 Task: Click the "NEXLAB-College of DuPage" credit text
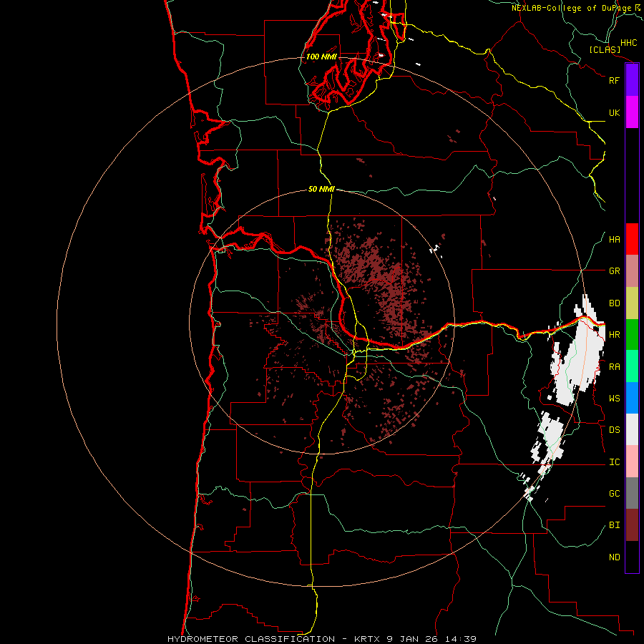point(571,8)
